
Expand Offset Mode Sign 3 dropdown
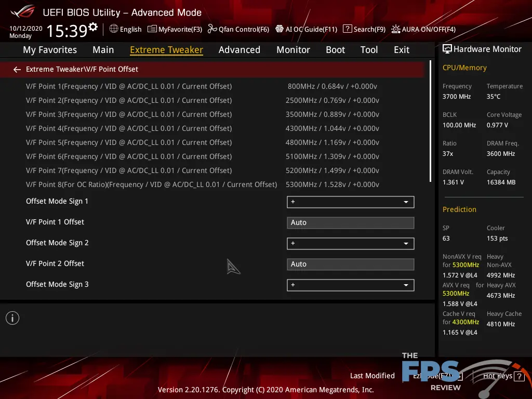(351, 285)
